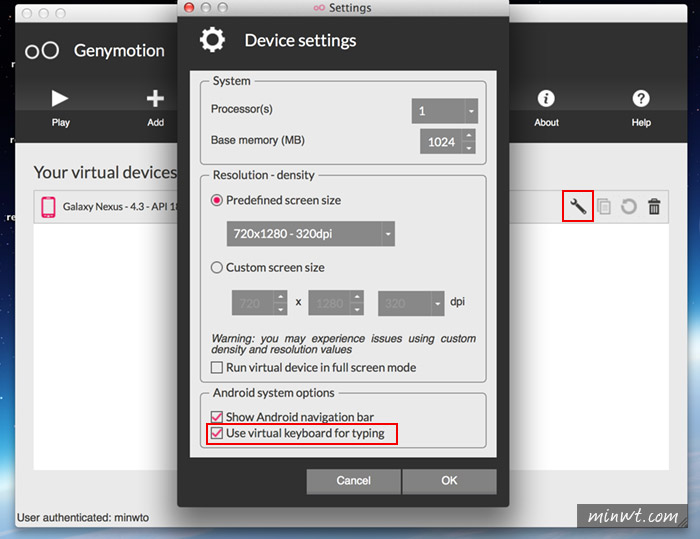Click User authenticated: minwto status text

[83, 518]
